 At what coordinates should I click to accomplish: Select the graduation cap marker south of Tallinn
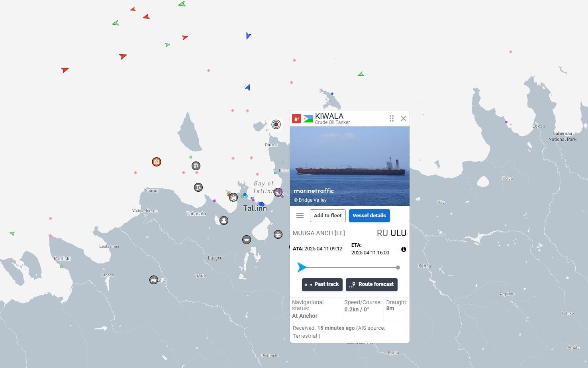247,240
